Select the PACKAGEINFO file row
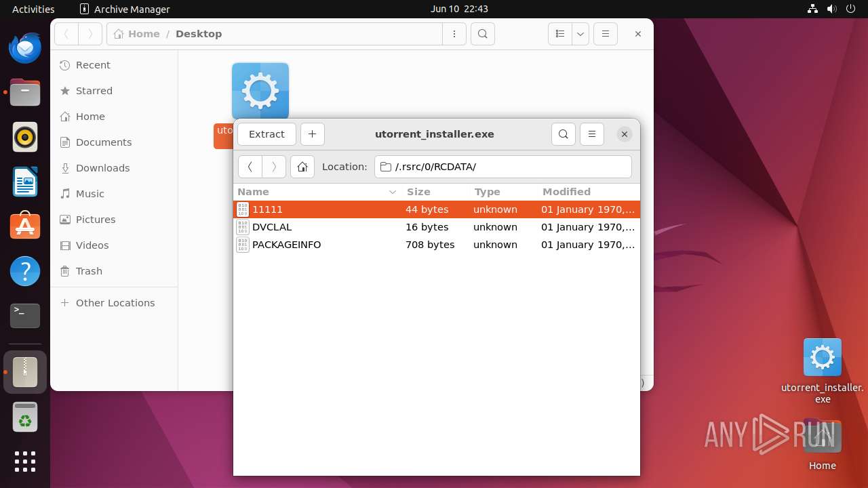The width and height of the screenshot is (868, 488). [437, 245]
